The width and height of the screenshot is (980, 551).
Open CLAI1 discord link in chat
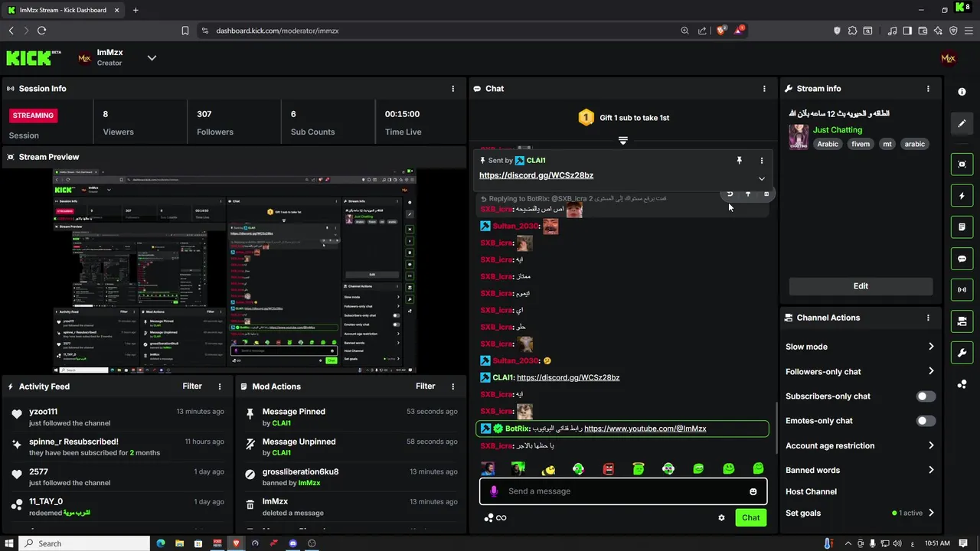568,377
